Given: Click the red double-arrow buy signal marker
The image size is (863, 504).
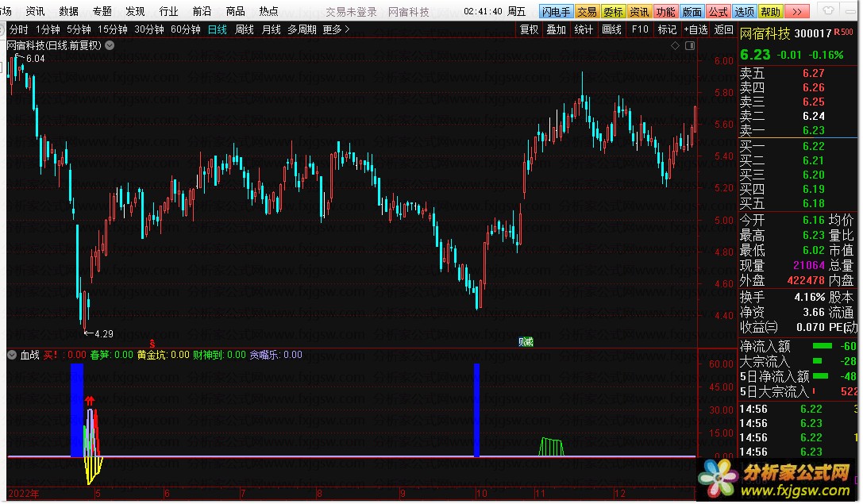Looking at the screenshot, I should (x=91, y=401).
